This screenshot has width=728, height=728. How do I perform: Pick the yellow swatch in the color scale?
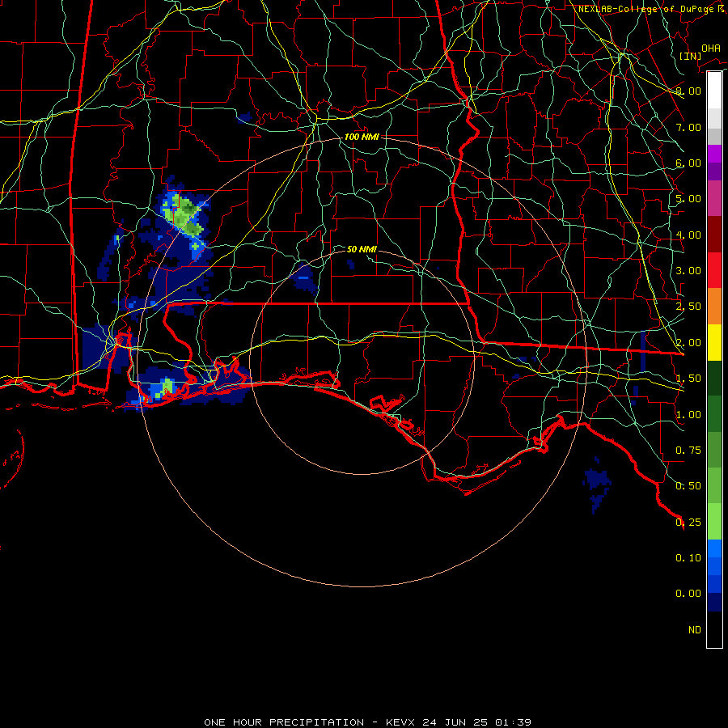tap(714, 343)
